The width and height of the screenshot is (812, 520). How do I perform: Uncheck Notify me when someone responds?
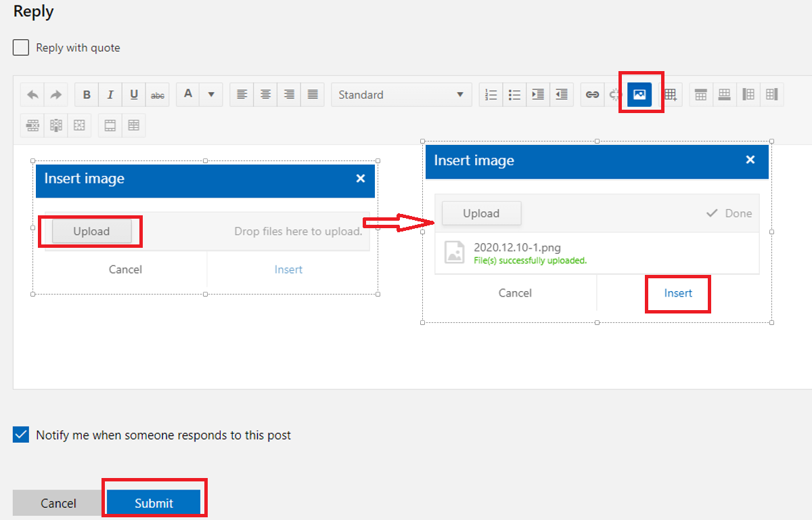(21, 435)
